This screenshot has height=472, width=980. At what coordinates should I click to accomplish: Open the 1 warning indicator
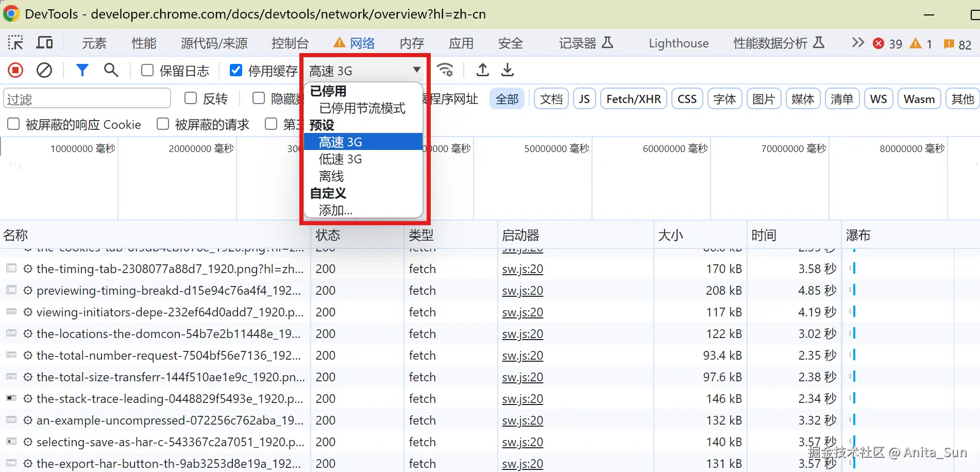(921, 44)
